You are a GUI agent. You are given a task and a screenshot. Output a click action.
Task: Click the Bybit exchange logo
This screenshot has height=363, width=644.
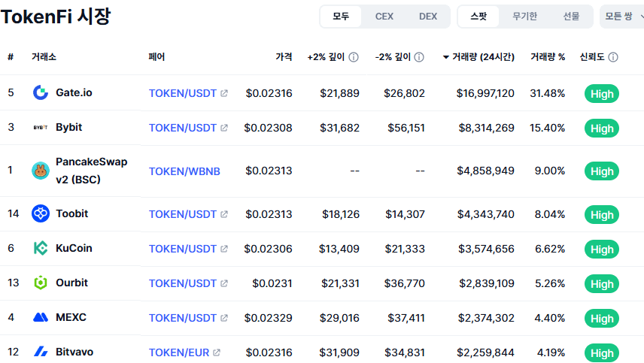tap(41, 128)
